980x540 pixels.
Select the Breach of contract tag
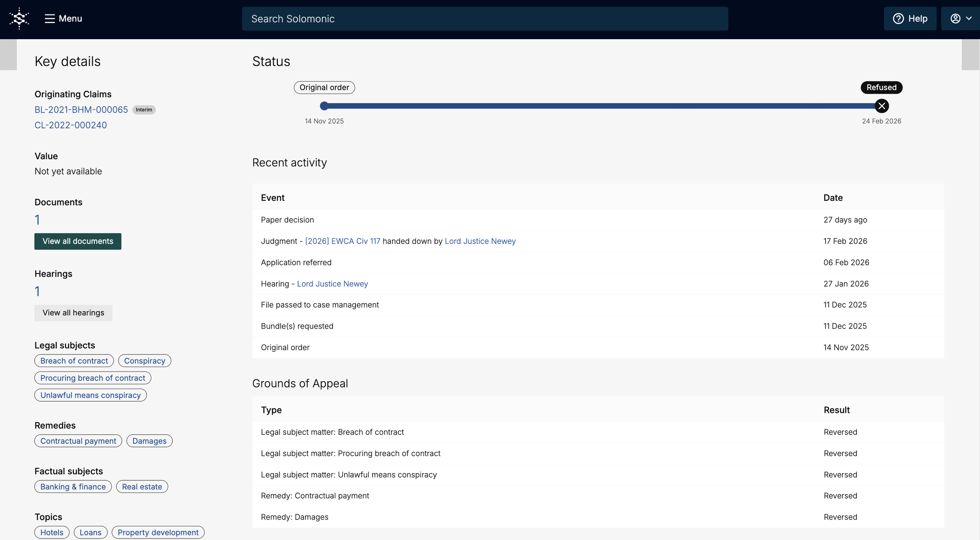(x=74, y=361)
